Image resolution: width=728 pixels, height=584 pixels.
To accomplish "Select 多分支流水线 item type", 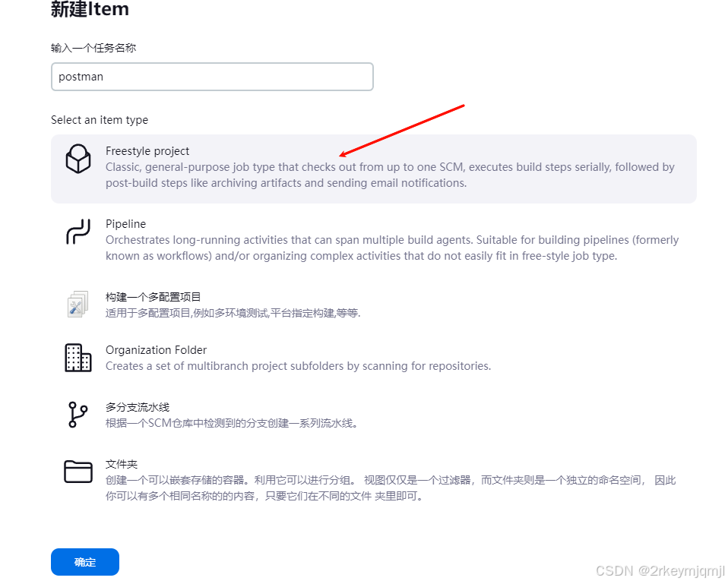I will tap(374, 415).
